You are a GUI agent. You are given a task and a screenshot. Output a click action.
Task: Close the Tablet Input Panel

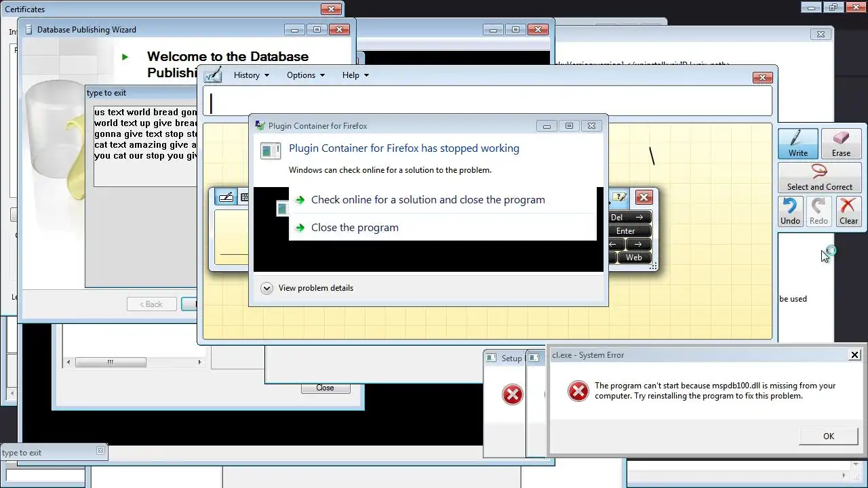[644, 197]
